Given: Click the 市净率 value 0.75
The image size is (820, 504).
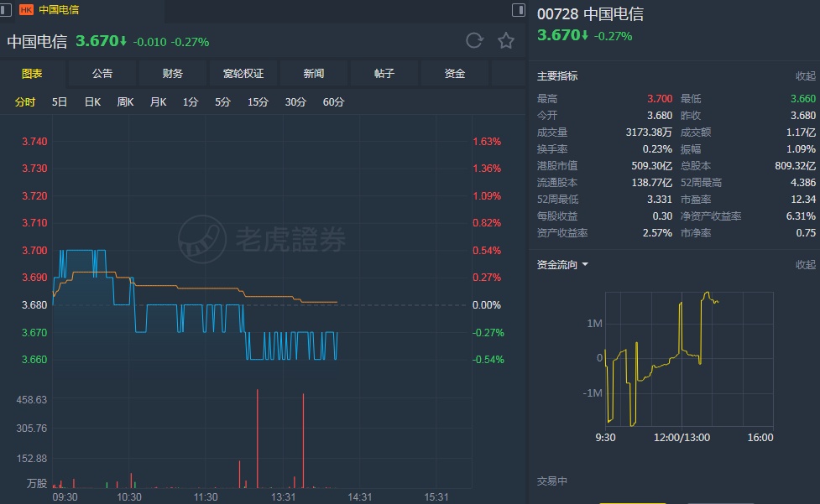Looking at the screenshot, I should [806, 232].
